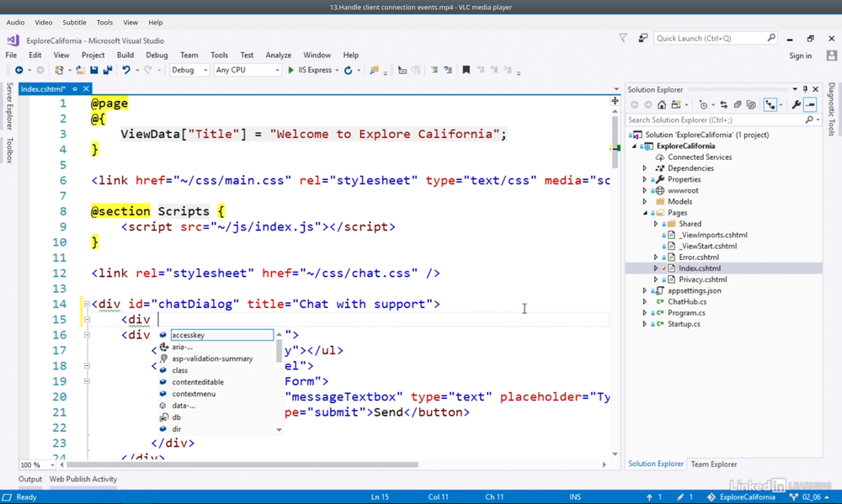Collapse the code outline on line 14
Image resolution: width=842 pixels, height=504 pixels.
[x=87, y=304]
